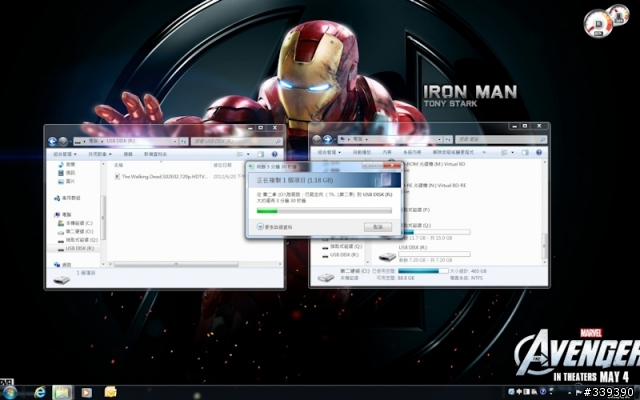Close the copy progress dialog
Image resolution: width=640 pixels, height=400 pixels.
click(392, 165)
